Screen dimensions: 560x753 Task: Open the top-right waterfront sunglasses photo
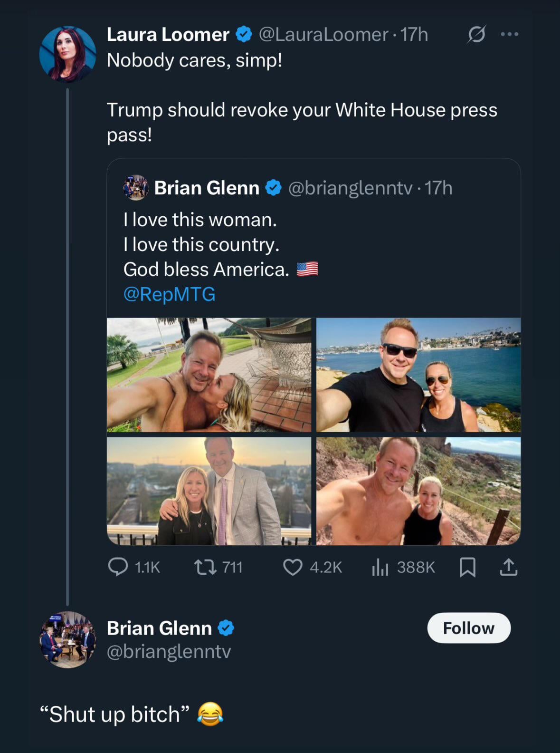click(418, 375)
